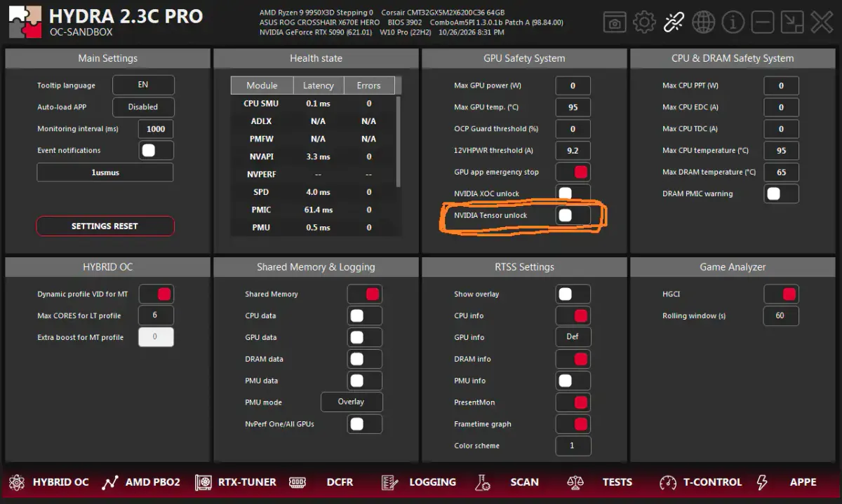
Task: Click the gauge icon beside T-CONTROL
Action: (667, 482)
